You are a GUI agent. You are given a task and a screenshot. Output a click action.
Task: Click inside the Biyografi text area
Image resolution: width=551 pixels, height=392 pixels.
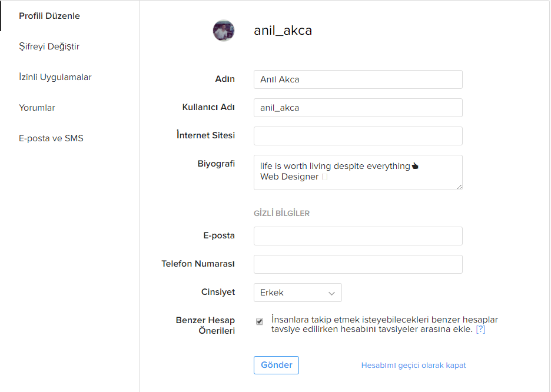coord(358,172)
